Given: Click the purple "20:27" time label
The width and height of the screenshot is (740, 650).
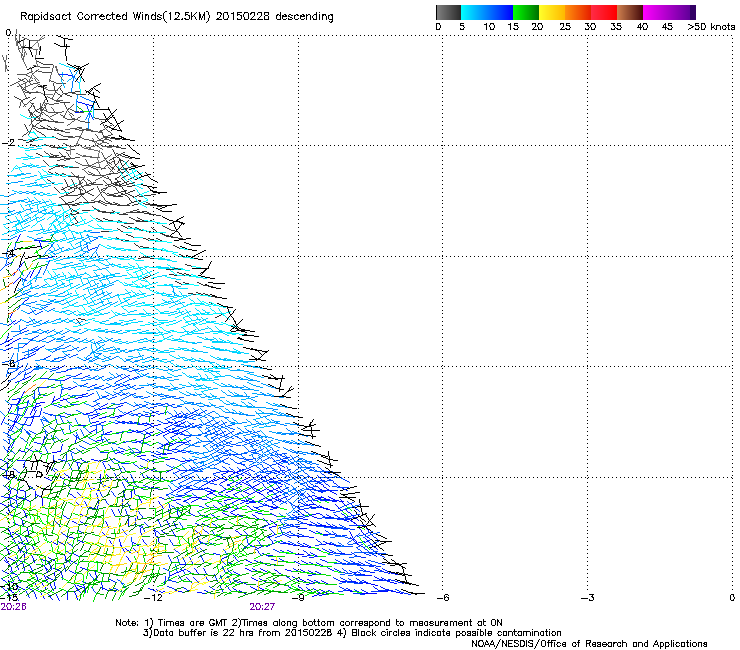Looking at the screenshot, I should 262,607.
